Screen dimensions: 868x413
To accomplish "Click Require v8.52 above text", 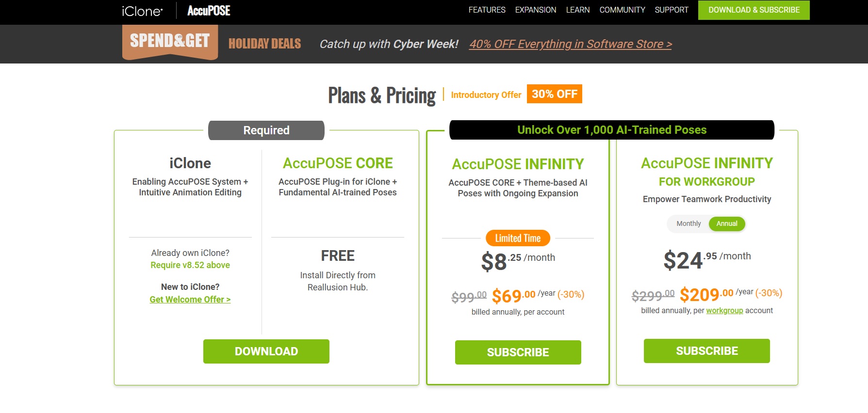I will pos(190,265).
